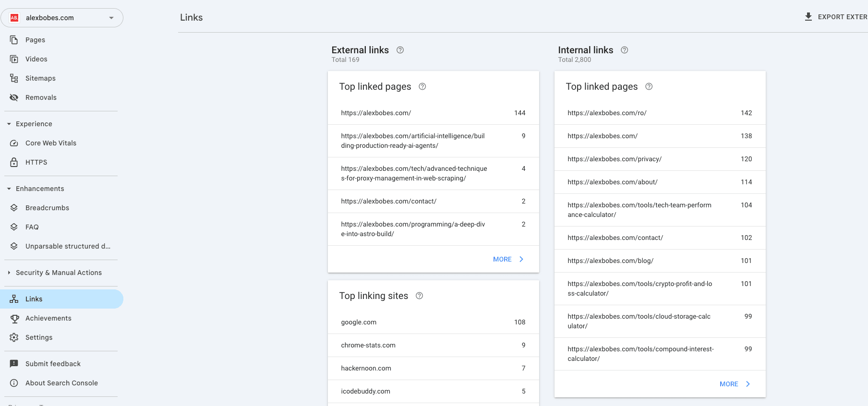Collapse the Experience section
Screen dimensions: 868x406
point(9,124)
